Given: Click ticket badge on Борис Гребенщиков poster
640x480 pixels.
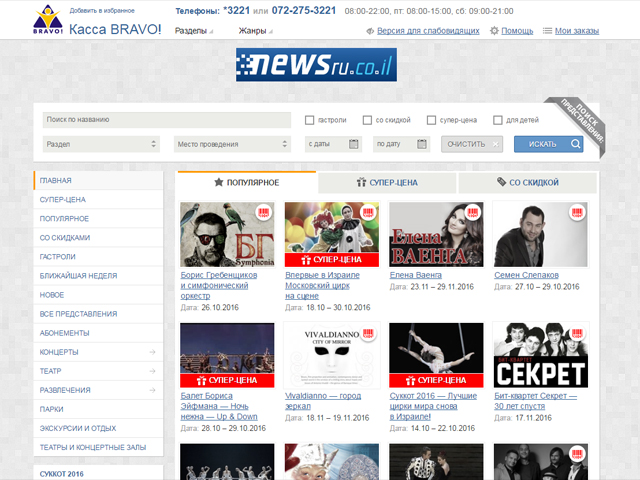Looking at the screenshot, I should coord(264,212).
